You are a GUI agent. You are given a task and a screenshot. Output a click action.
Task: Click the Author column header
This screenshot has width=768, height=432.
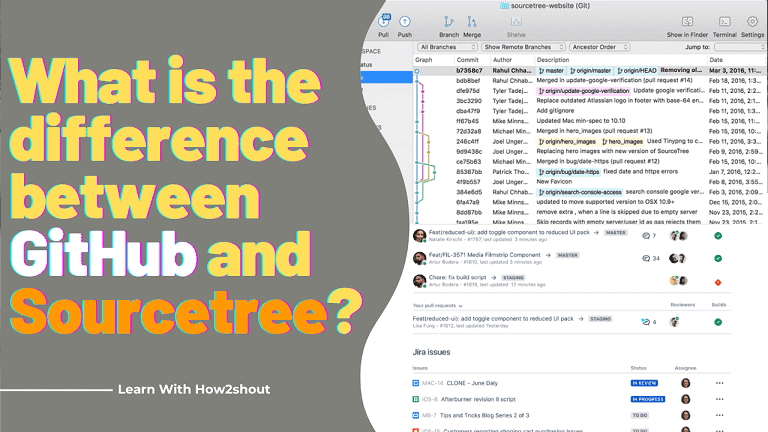click(502, 60)
